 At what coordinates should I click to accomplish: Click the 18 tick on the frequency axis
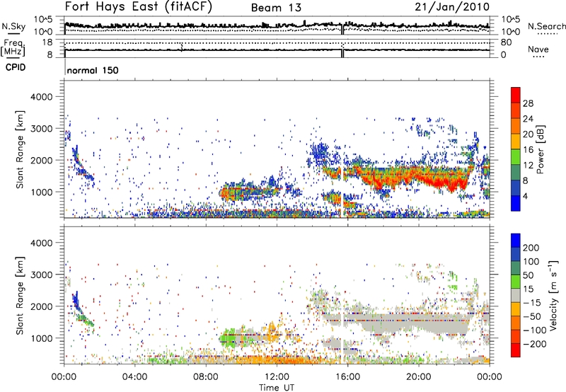coord(47,42)
